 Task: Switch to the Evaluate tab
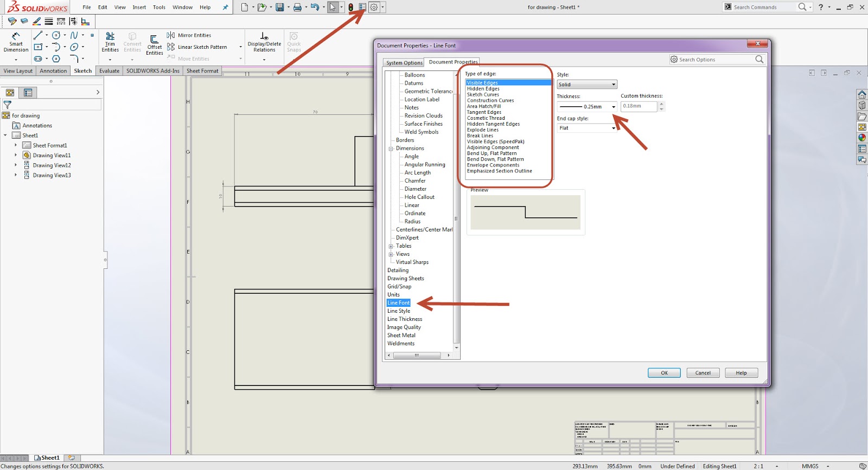pyautogui.click(x=109, y=71)
